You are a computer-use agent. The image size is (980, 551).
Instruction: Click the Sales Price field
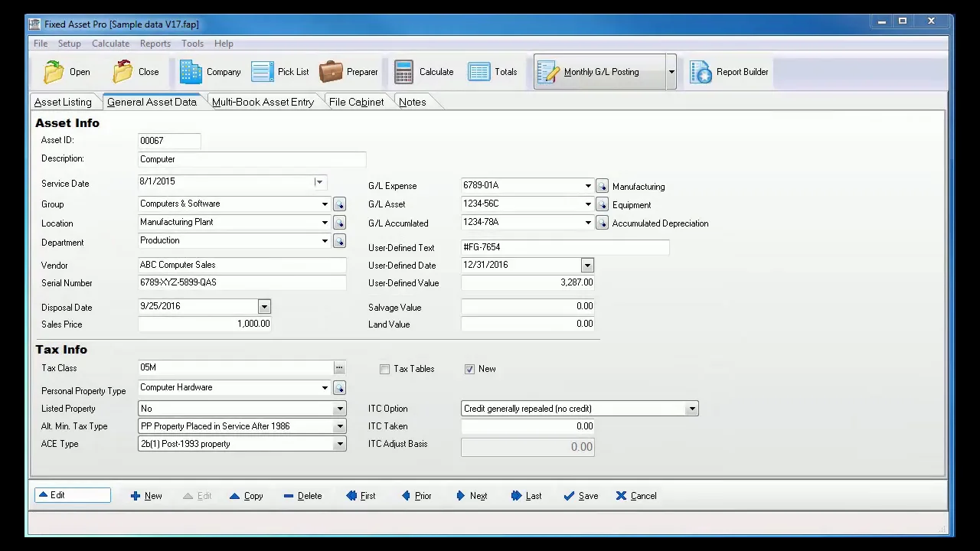[x=204, y=324]
